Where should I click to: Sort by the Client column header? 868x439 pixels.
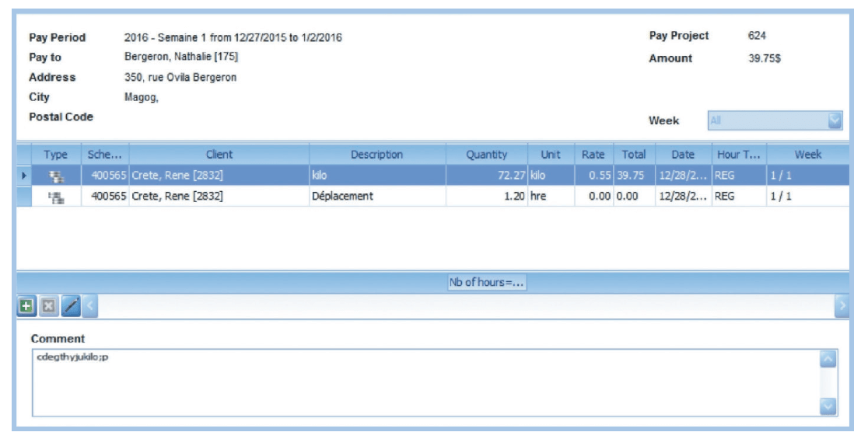point(219,155)
